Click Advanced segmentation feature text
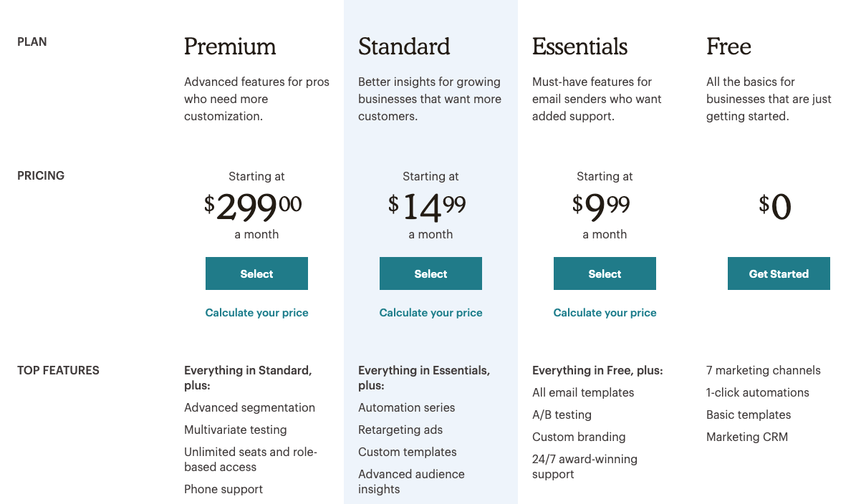This screenshot has width=861, height=504. [249, 407]
